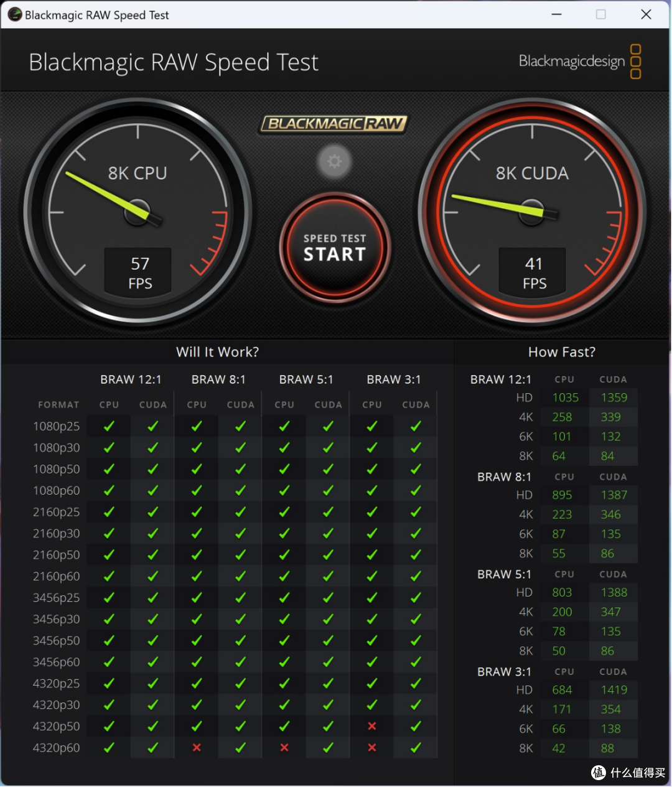The image size is (672, 787).
Task: Click BRAW 3:1 4K CPU value 171
Action: coord(562,709)
